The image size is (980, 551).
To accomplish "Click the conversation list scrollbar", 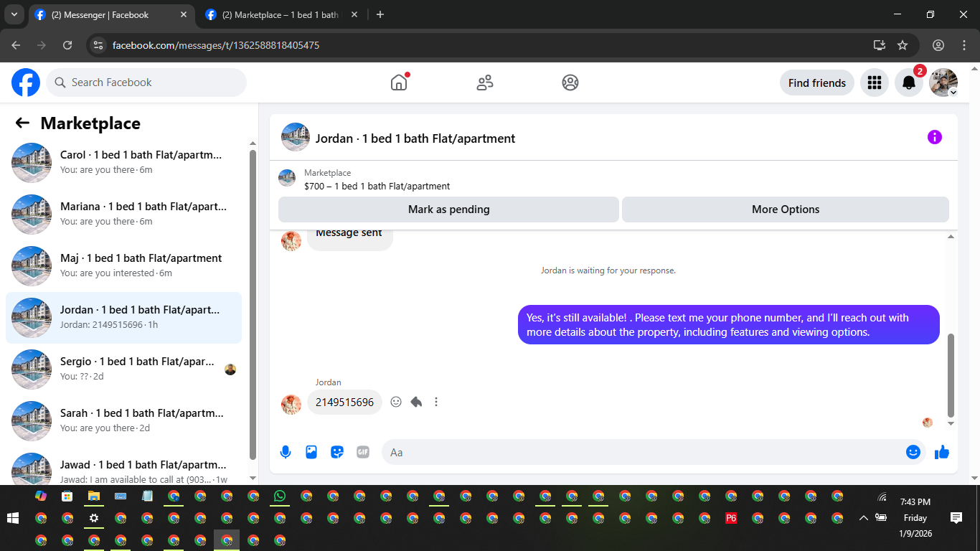I will 253,305.
